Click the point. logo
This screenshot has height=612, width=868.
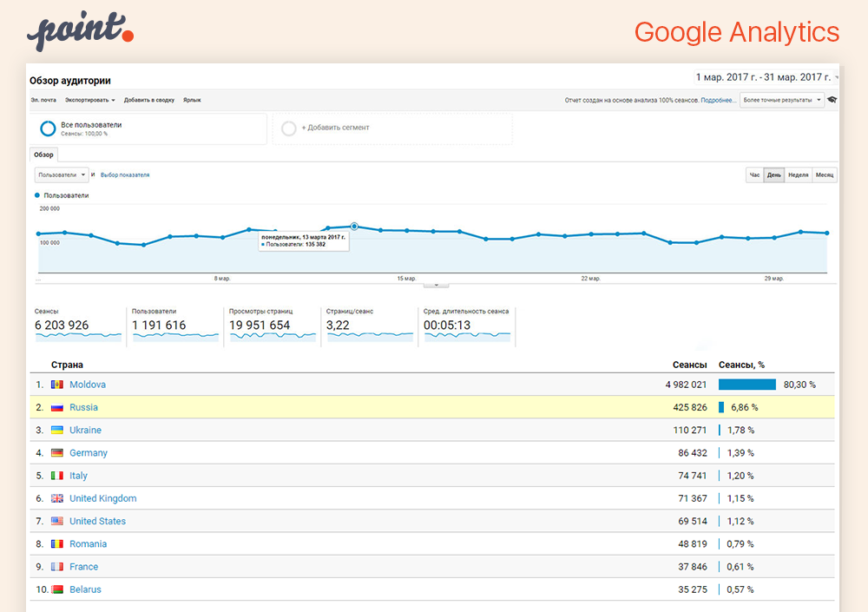80,30
